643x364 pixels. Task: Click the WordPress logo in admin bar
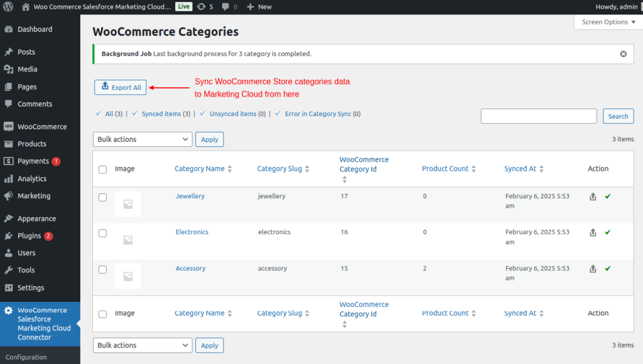tap(9, 7)
